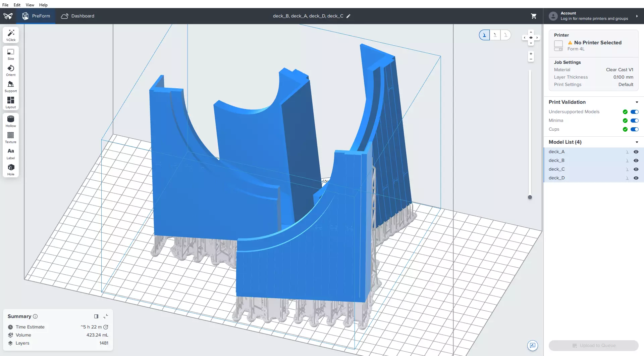The image size is (644, 356).
Task: Switch to the PreForm tab
Action: click(36, 16)
